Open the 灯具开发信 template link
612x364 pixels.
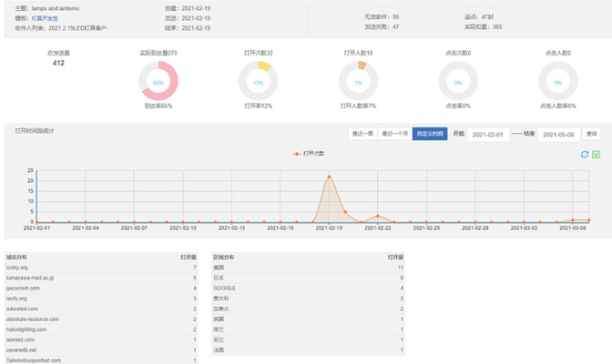(45, 17)
